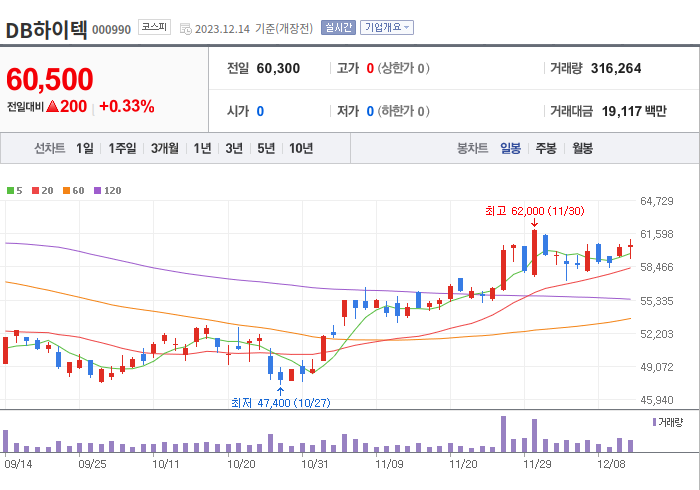Click the 10/31 date axis label
Screen dimensions: 700x490
coord(315,464)
